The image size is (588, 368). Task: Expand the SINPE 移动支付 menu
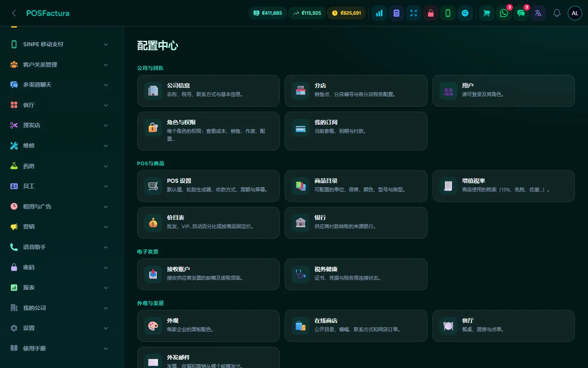60,44
